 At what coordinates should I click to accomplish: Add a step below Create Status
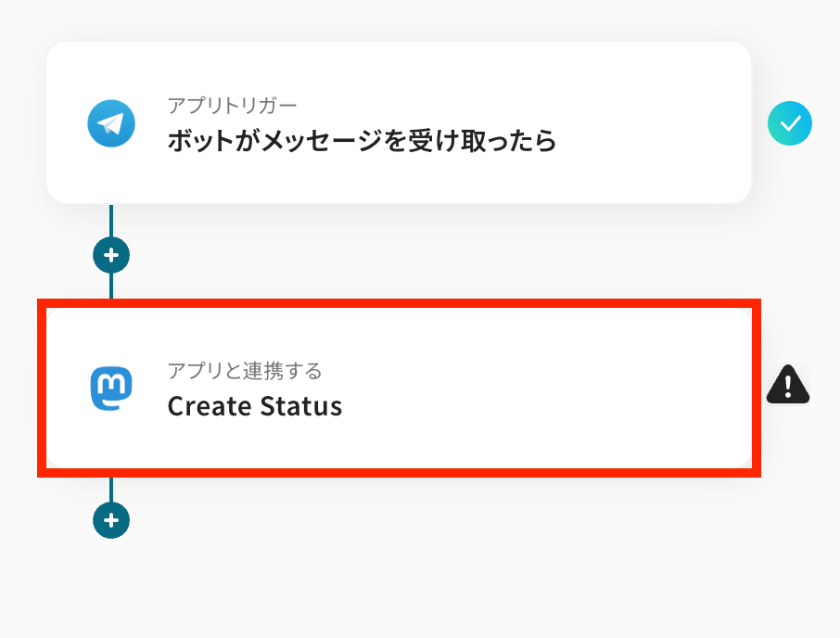(x=111, y=520)
